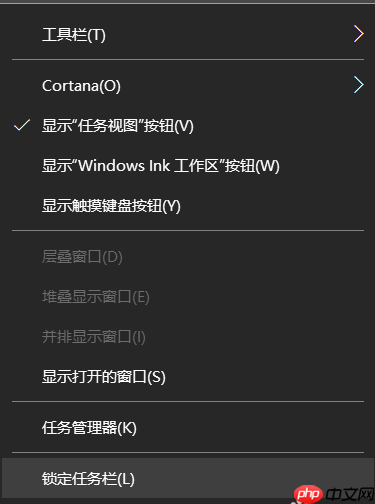Click the 中文网 watermark text
375x504 pixels.
350,495
